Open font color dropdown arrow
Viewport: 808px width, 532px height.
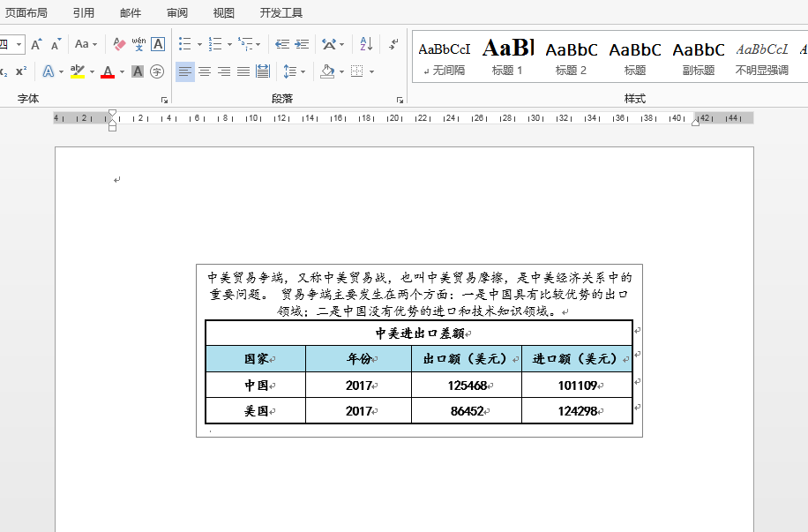tap(122, 71)
